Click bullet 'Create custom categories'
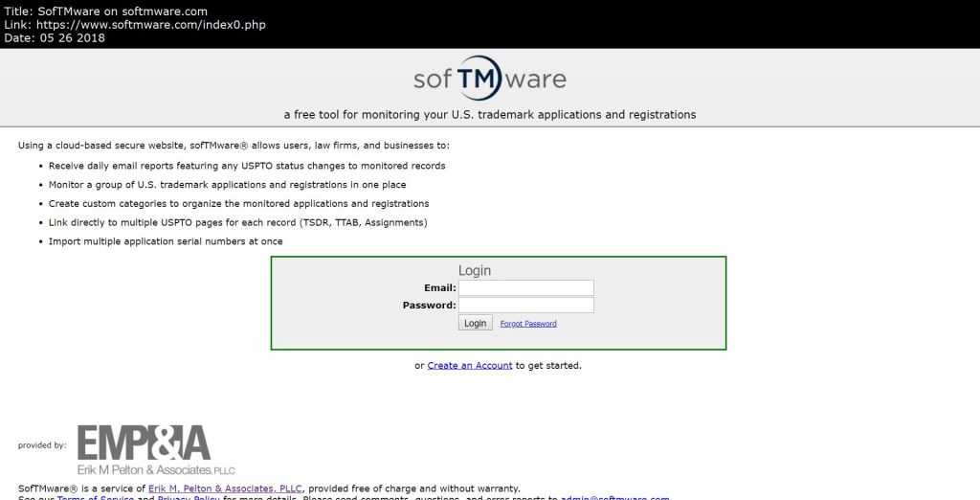 (x=238, y=203)
